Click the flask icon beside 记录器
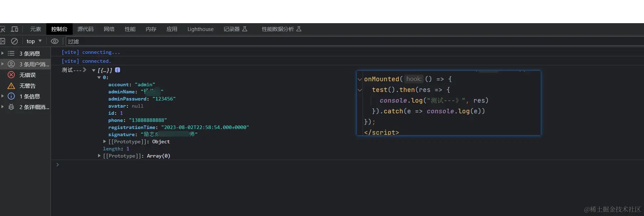Image resolution: width=644 pixels, height=216 pixels. click(245, 29)
